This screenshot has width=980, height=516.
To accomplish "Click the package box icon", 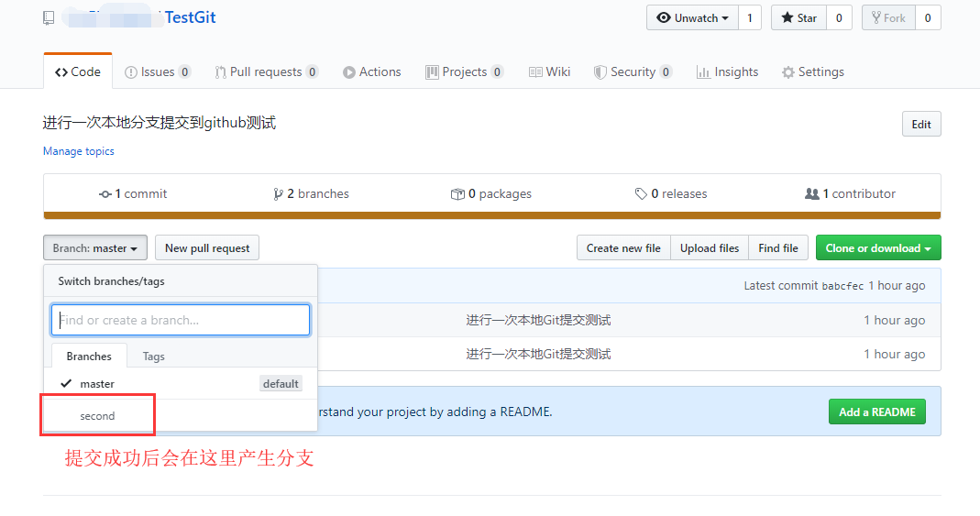I will tap(457, 194).
